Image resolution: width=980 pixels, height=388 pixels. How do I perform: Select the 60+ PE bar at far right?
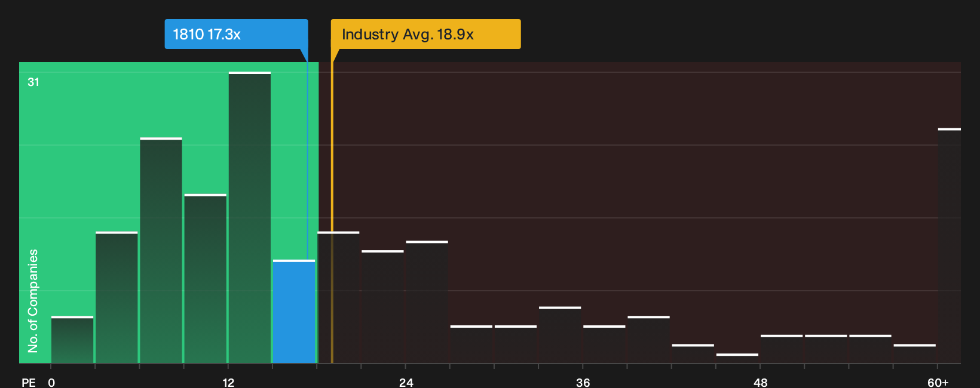coord(950,245)
